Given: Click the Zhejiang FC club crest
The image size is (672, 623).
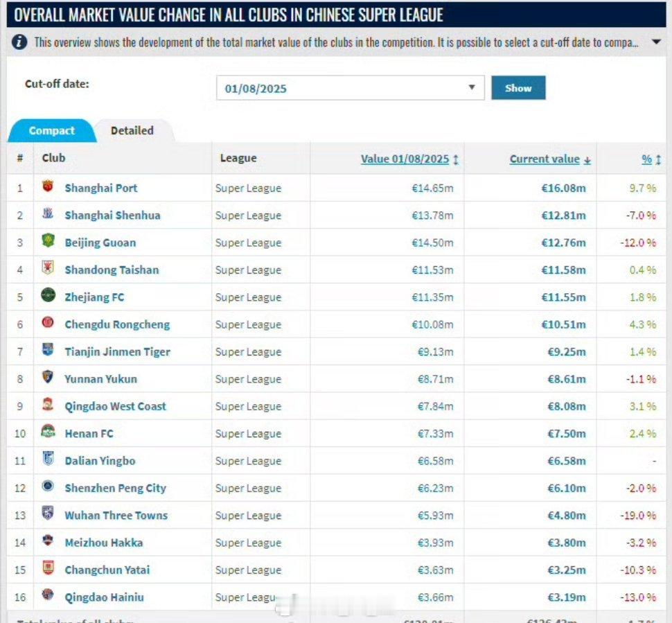Looking at the screenshot, I should pyautogui.click(x=48, y=295).
